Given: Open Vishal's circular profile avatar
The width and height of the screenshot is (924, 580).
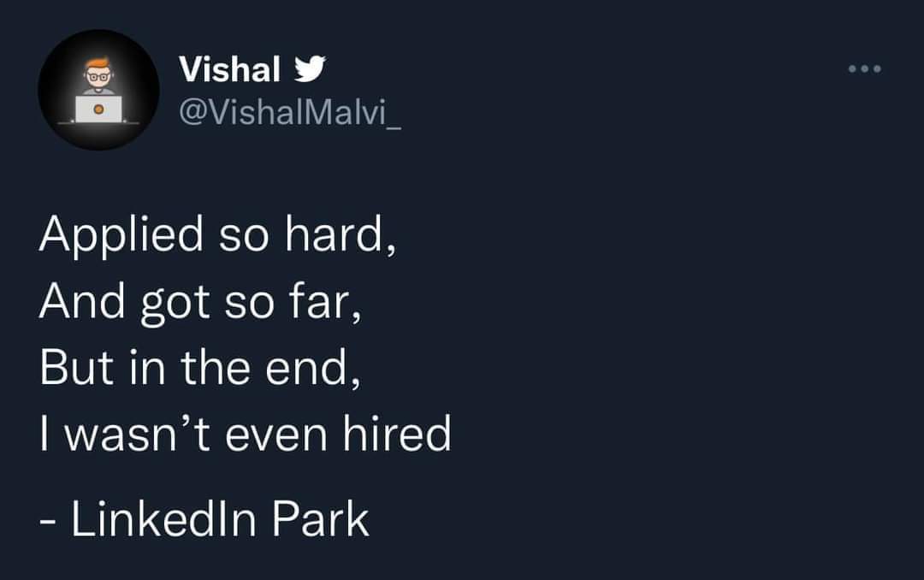Looking at the screenshot, I should [98, 90].
